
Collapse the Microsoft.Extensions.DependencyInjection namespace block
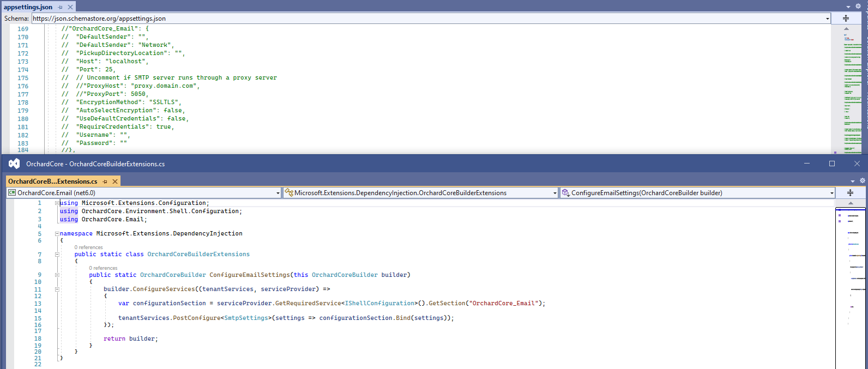pos(57,233)
